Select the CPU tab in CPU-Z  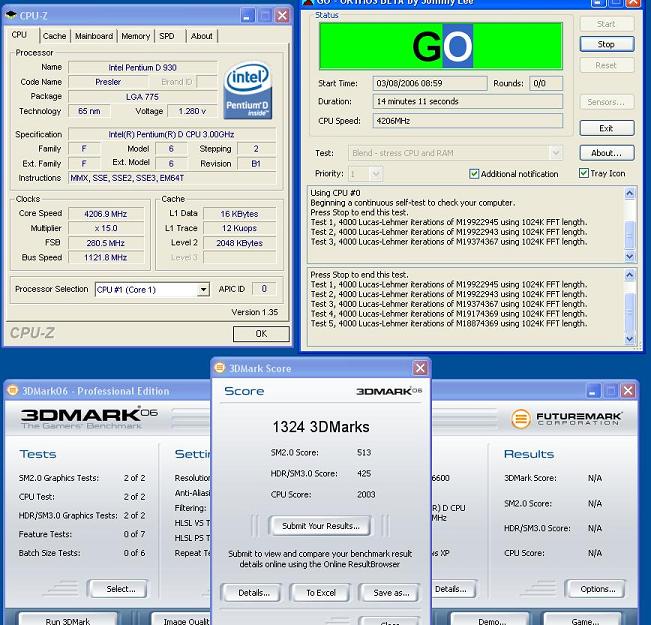tap(20, 35)
